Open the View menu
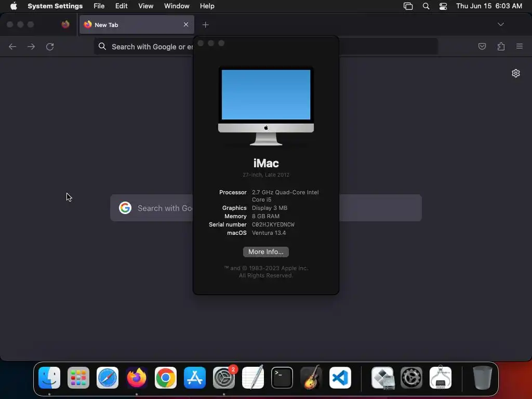The image size is (532, 399). click(x=145, y=6)
